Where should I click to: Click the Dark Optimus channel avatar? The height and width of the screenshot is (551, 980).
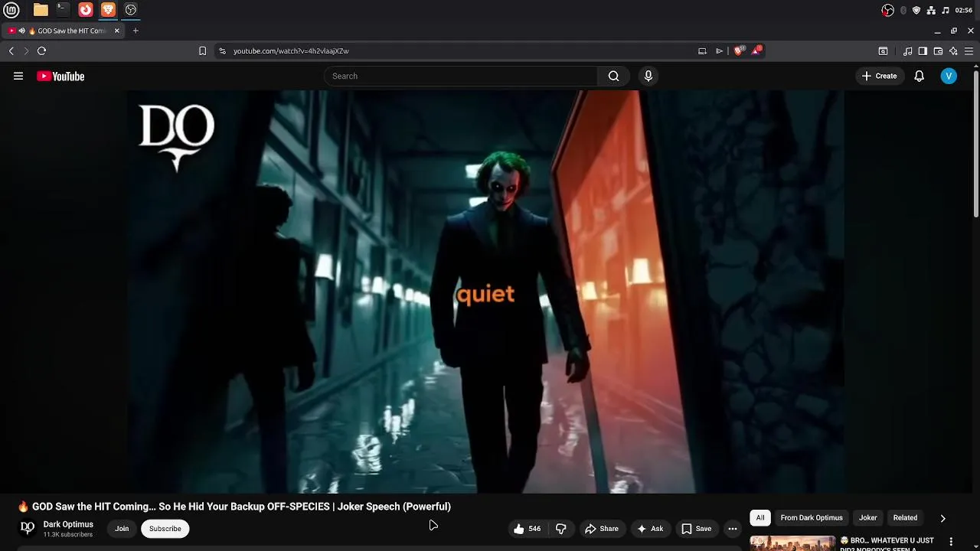28,528
